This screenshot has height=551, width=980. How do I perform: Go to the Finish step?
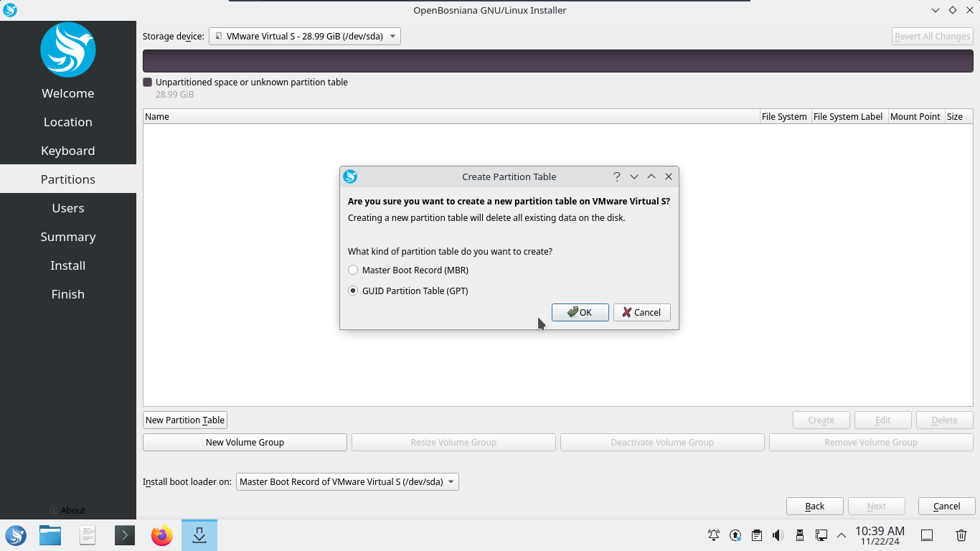coord(68,294)
